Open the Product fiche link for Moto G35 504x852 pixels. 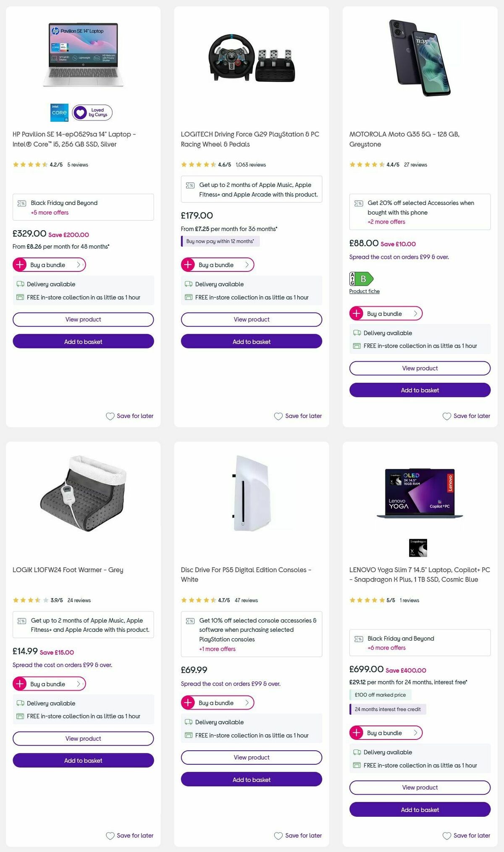(364, 291)
